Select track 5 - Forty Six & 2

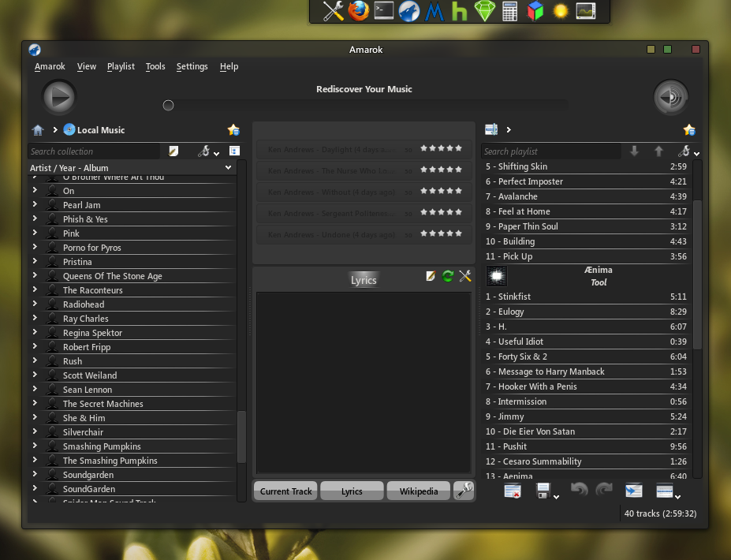586,357
